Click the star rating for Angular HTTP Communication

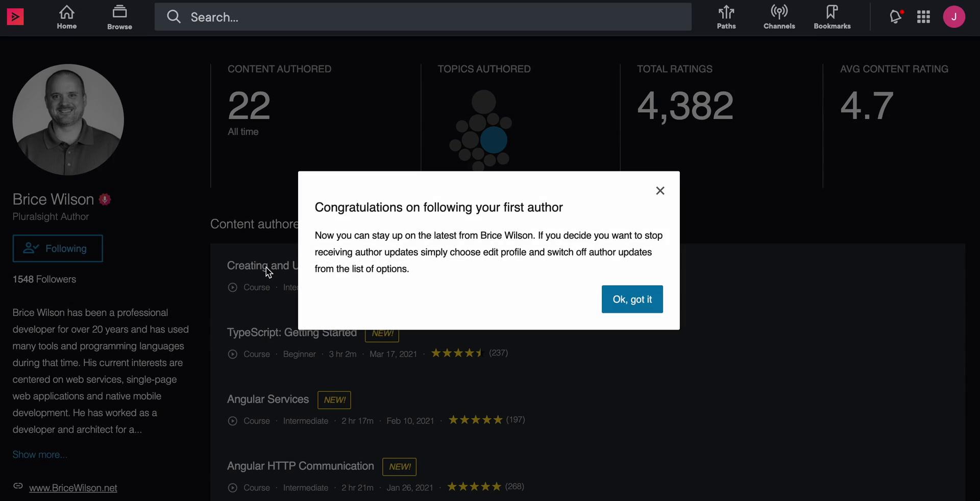tap(474, 487)
